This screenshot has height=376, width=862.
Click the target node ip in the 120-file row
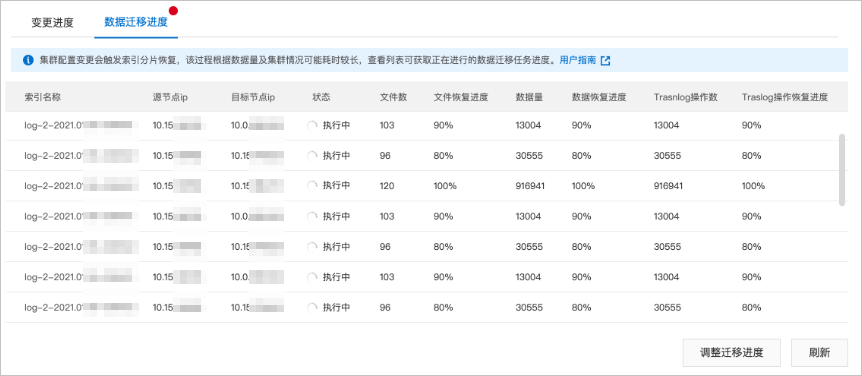point(257,186)
